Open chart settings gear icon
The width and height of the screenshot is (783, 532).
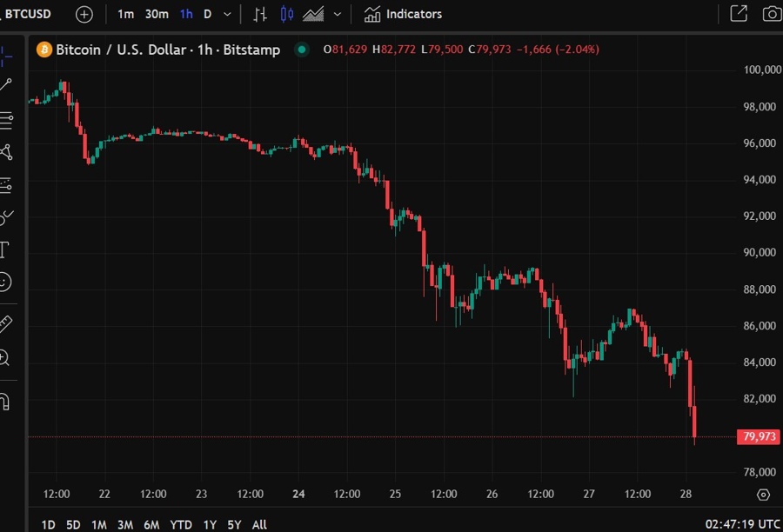point(763,495)
